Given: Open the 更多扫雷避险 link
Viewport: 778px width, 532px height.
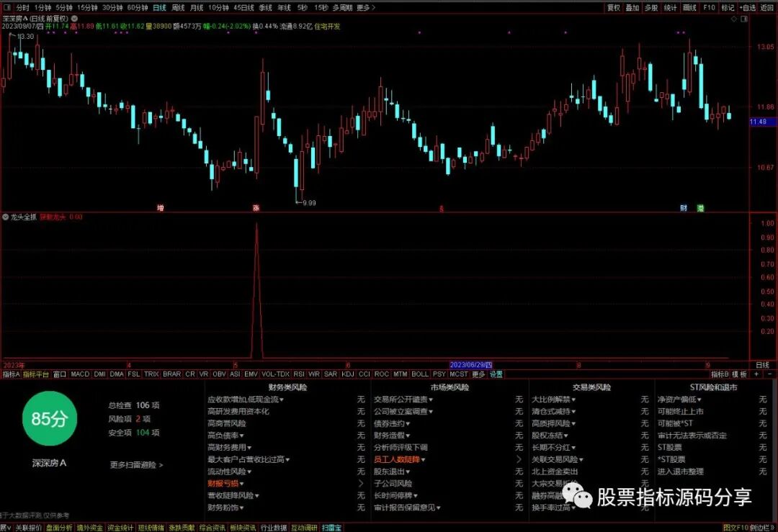Looking at the screenshot, I should (136, 464).
